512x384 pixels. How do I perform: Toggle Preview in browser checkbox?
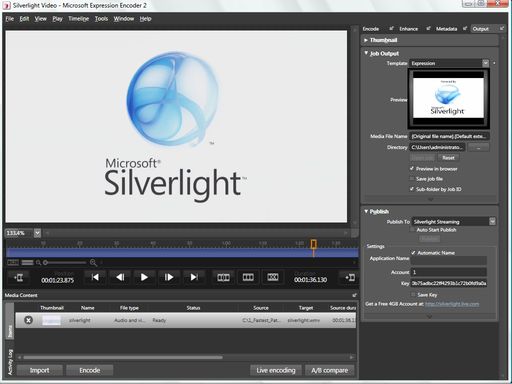(412, 169)
